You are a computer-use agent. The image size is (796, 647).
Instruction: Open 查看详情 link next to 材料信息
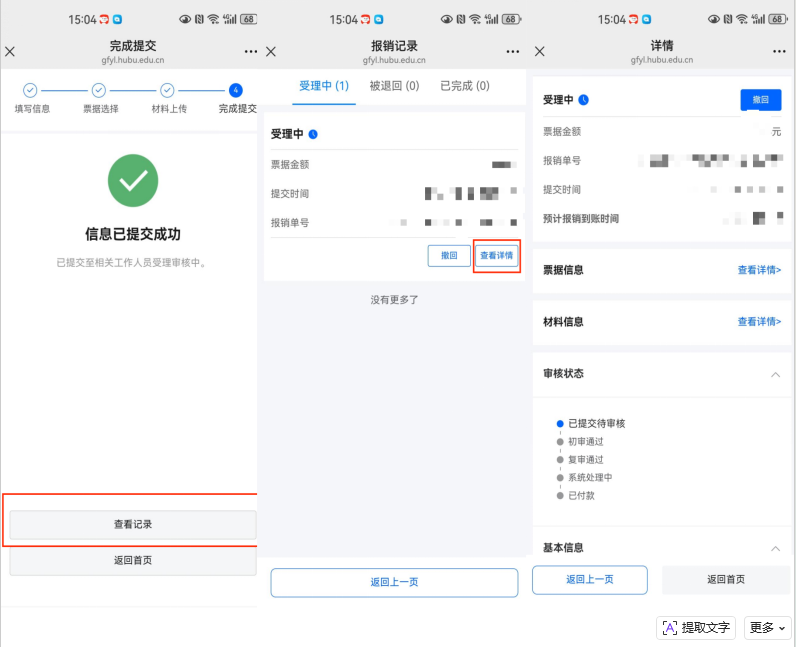759,322
